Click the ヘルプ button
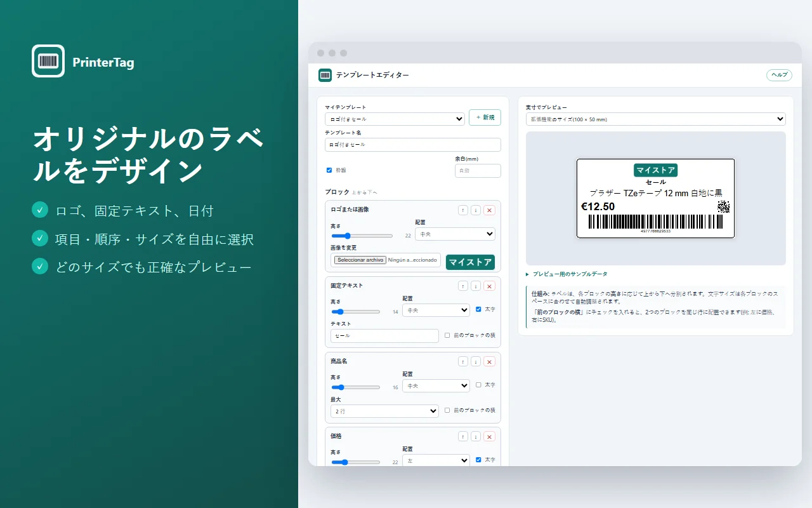 pos(780,75)
